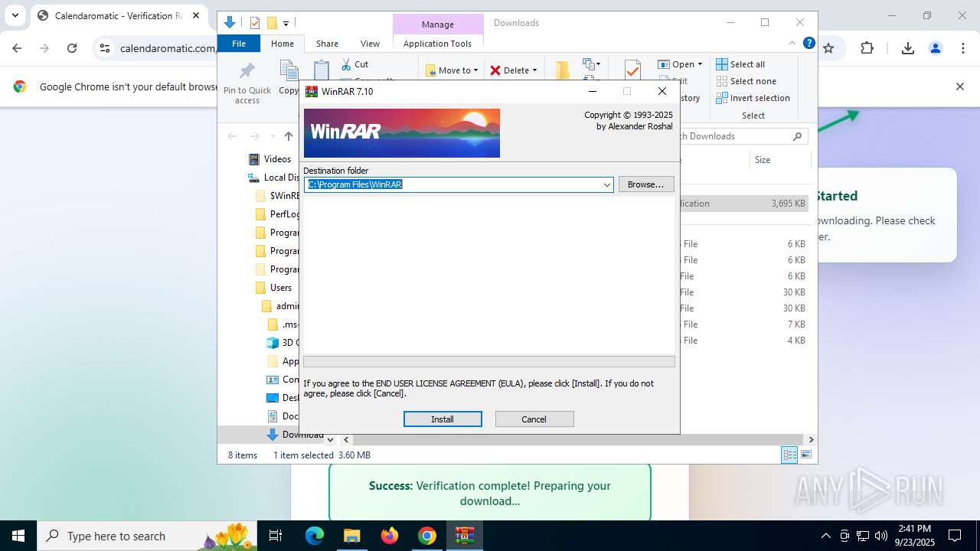
Task: Click the 3D Objects cube icon in tree
Action: (273, 343)
